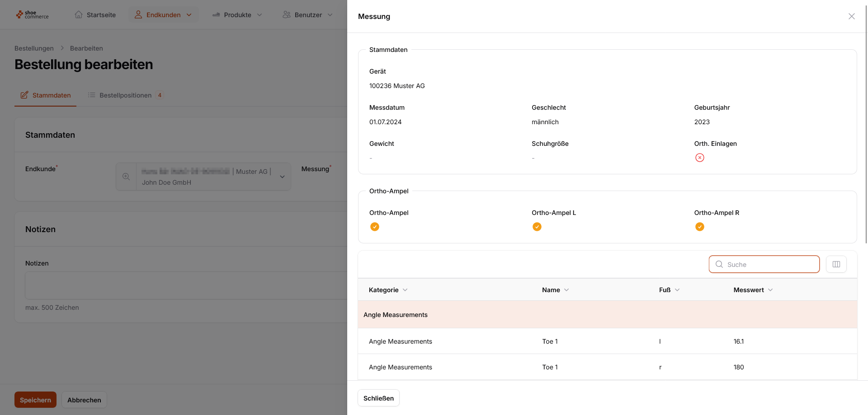This screenshot has width=868, height=415.
Task: Open the Produkte menu
Action: 237,15
